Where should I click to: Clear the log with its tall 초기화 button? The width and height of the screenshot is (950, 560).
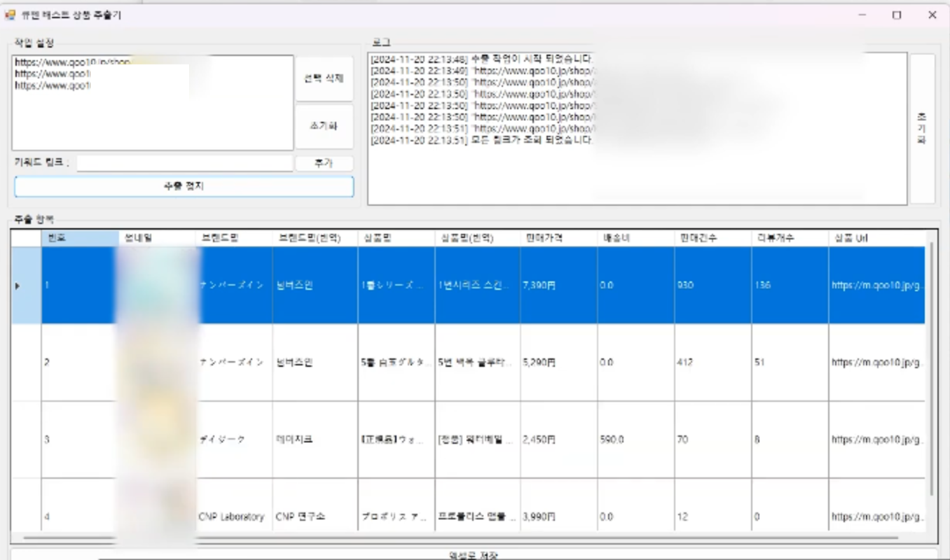tap(922, 129)
